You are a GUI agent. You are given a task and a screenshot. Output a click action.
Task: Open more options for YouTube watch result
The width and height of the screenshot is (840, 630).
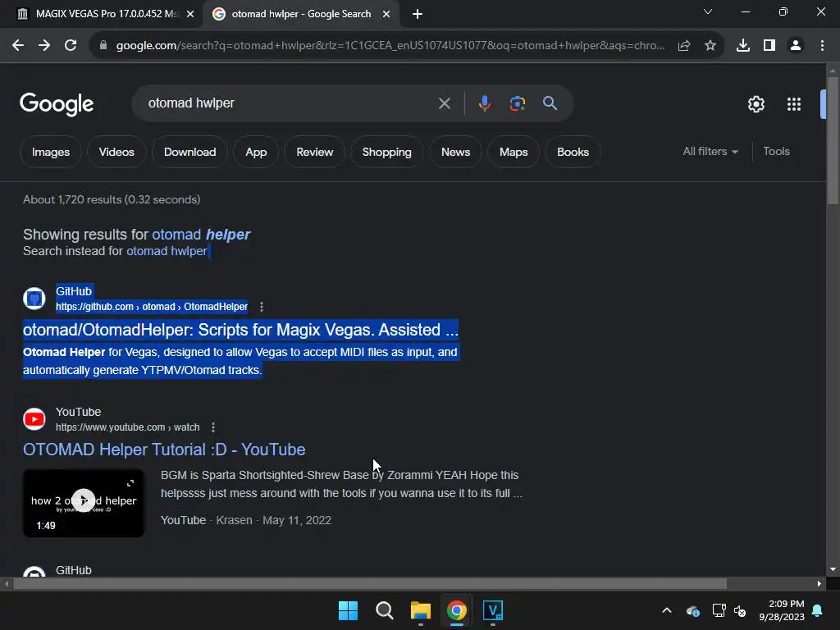click(213, 427)
